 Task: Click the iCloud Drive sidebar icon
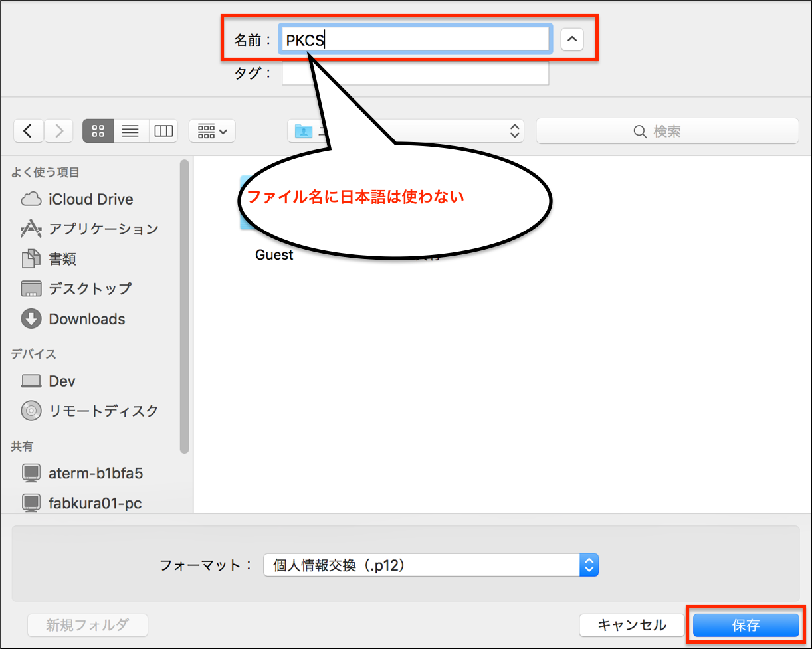[29, 199]
